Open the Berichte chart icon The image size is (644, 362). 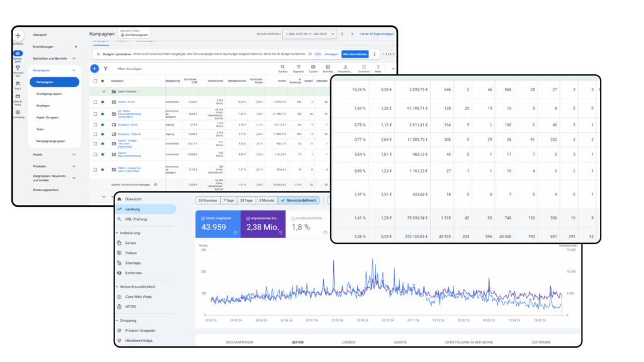click(328, 67)
